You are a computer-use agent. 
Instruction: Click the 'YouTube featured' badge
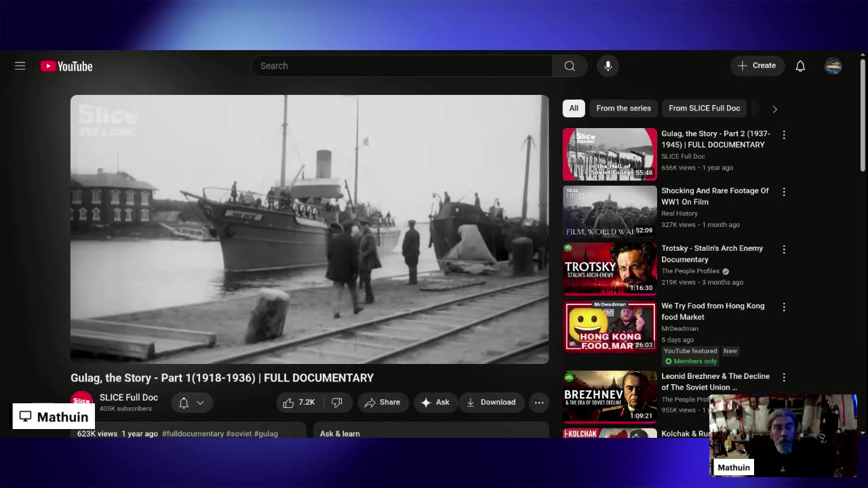[x=690, y=351]
